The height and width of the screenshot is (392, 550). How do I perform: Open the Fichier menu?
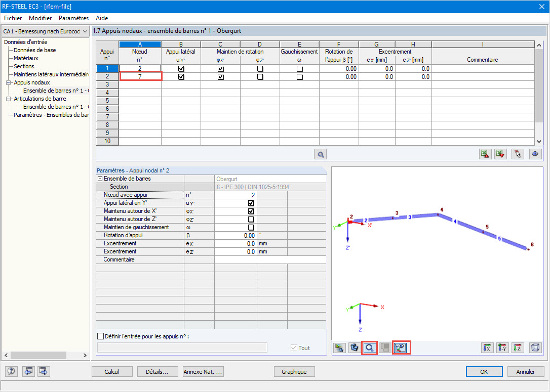(13, 18)
